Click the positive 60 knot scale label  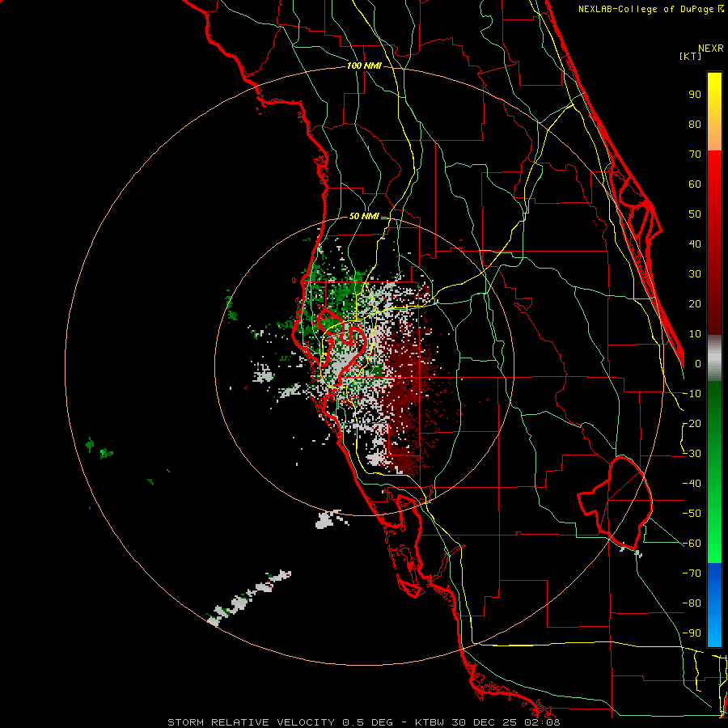(695, 184)
